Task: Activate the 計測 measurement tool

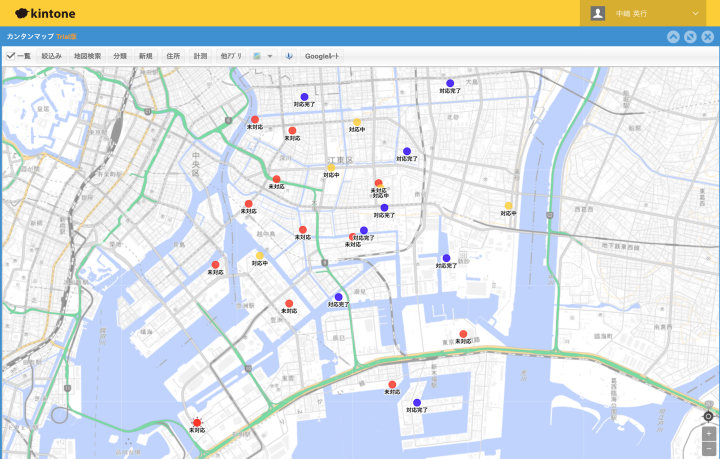Action: (200, 56)
